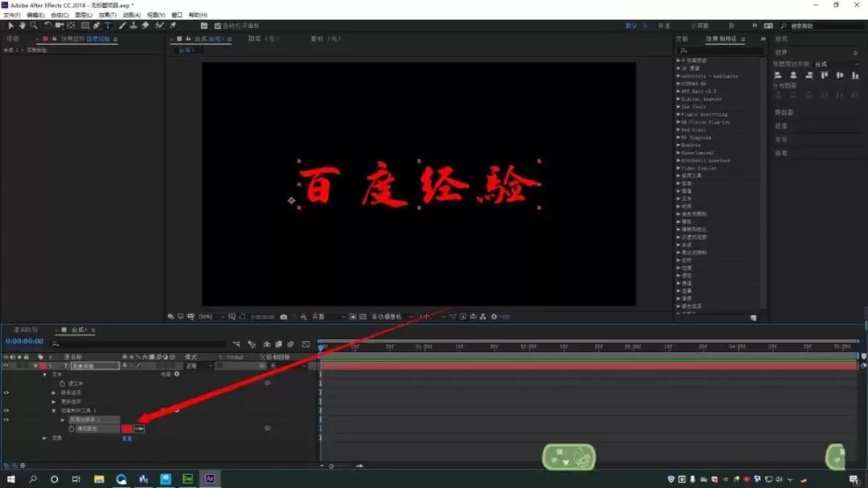Toggle the eye next to Path Options row
Image resolution: width=868 pixels, height=488 pixels.
tap(6, 392)
